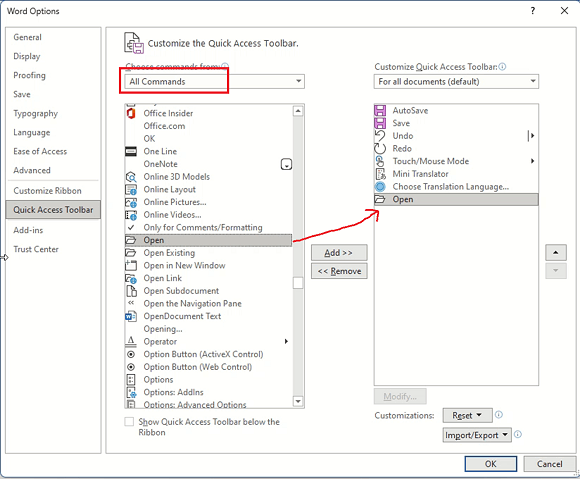
Task: Select the Online 3D Models icon
Action: pos(131,177)
